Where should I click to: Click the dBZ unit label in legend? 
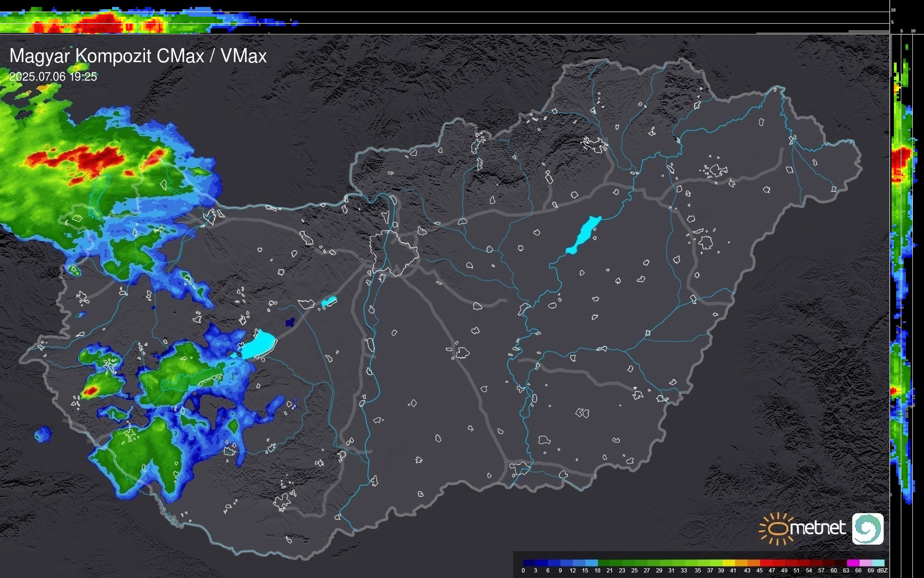pyautogui.click(x=882, y=571)
